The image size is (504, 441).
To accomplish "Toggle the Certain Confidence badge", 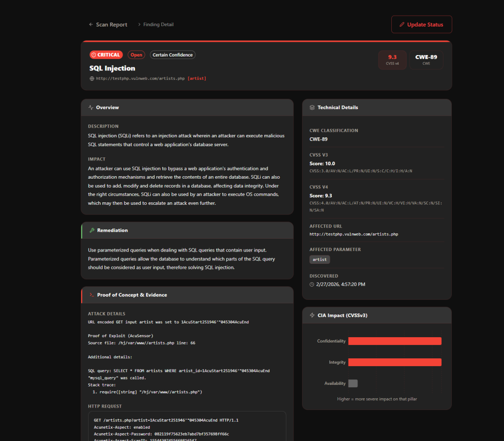I will 172,55.
